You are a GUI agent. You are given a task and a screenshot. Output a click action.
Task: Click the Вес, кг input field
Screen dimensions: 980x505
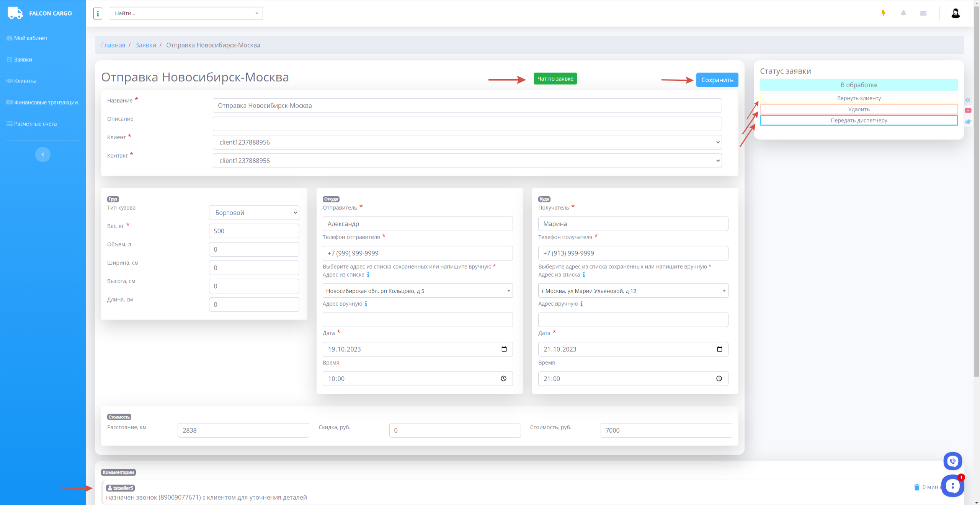(254, 231)
